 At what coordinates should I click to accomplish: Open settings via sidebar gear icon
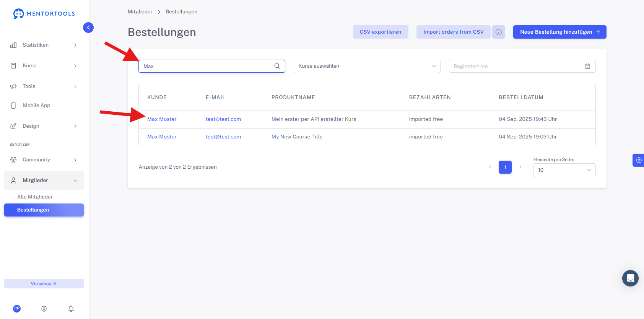44,309
